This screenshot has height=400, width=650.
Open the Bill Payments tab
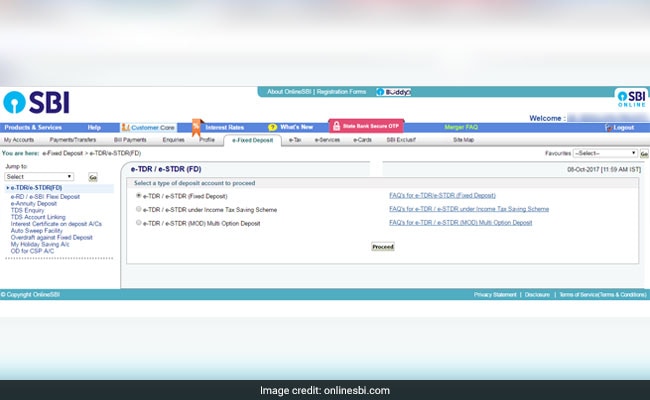[x=130, y=140]
